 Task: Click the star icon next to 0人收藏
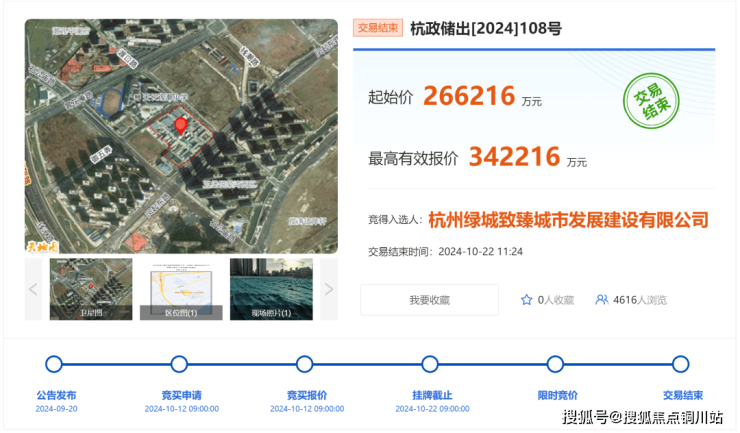click(x=526, y=300)
